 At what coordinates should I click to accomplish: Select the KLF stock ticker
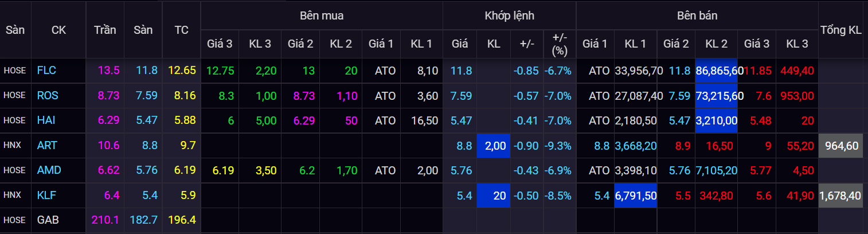[x=46, y=196]
